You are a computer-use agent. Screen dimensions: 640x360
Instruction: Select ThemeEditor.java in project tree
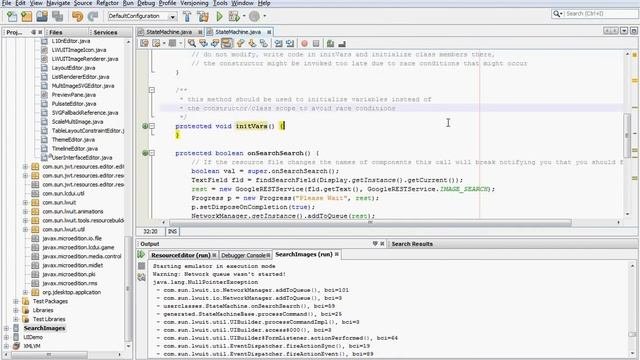(x=73, y=140)
